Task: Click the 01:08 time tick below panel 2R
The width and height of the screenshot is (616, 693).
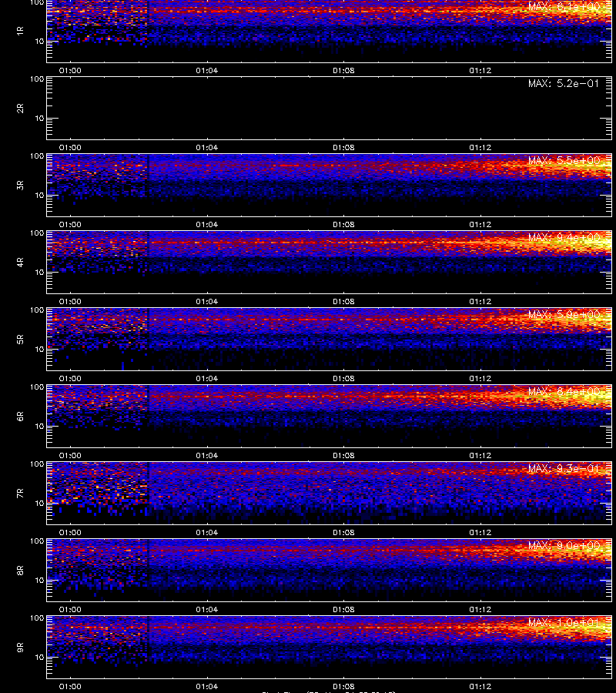Action: coord(343,148)
